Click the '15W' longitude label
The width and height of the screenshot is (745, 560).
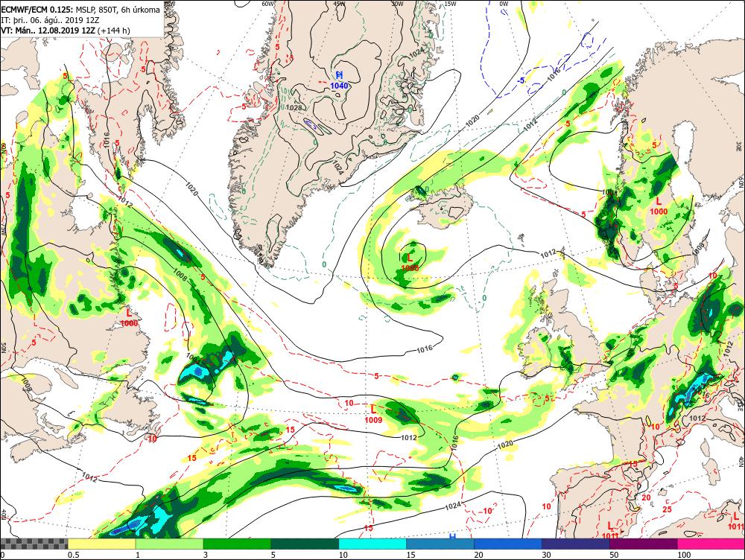(450, 4)
